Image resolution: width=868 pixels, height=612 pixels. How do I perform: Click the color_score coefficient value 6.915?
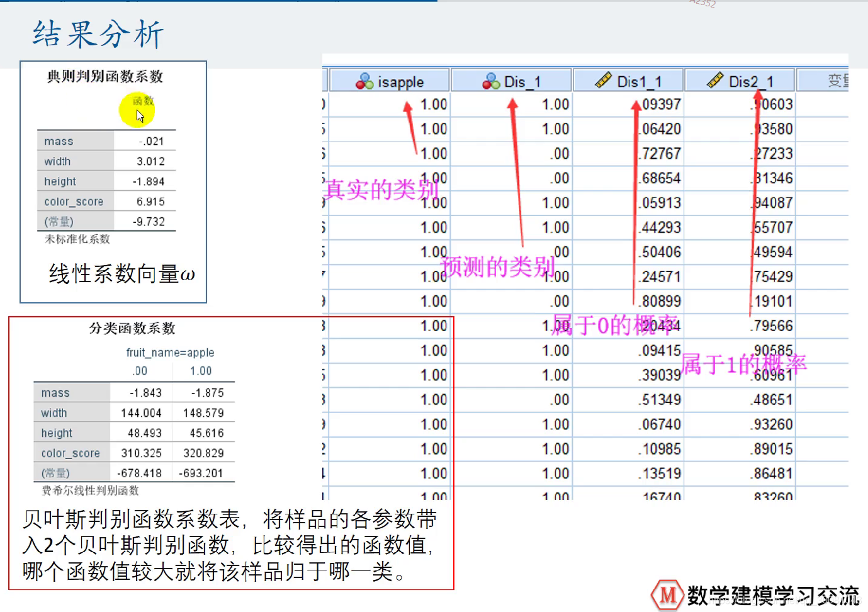coord(151,201)
